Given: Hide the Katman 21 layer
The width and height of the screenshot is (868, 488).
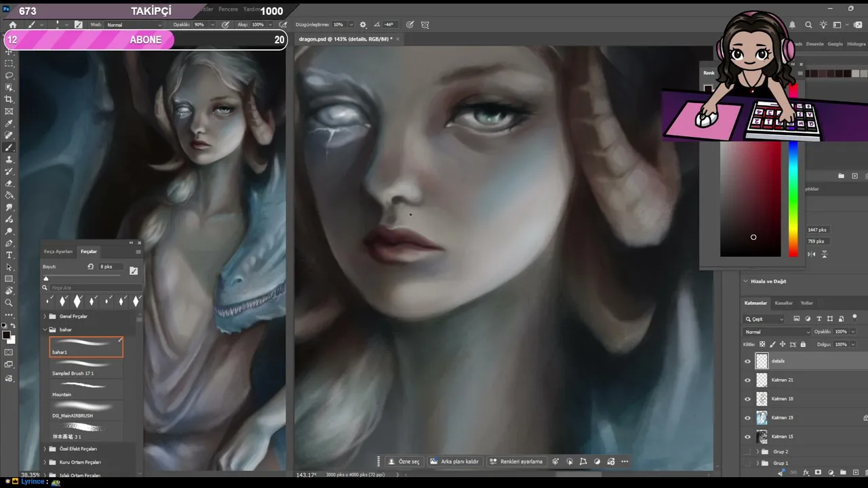Looking at the screenshot, I should click(x=748, y=380).
